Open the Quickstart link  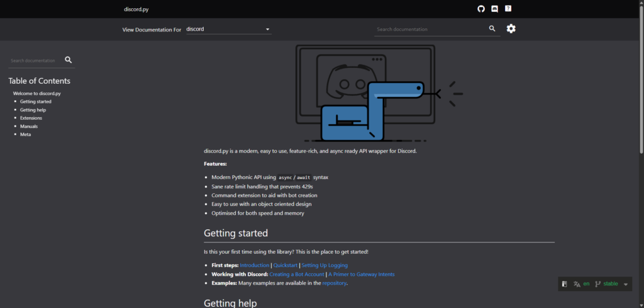coord(286,265)
